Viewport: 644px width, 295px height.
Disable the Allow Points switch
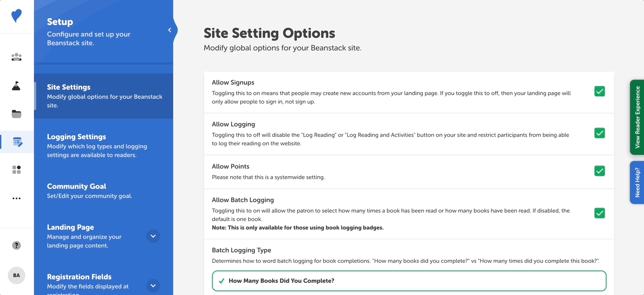click(599, 171)
